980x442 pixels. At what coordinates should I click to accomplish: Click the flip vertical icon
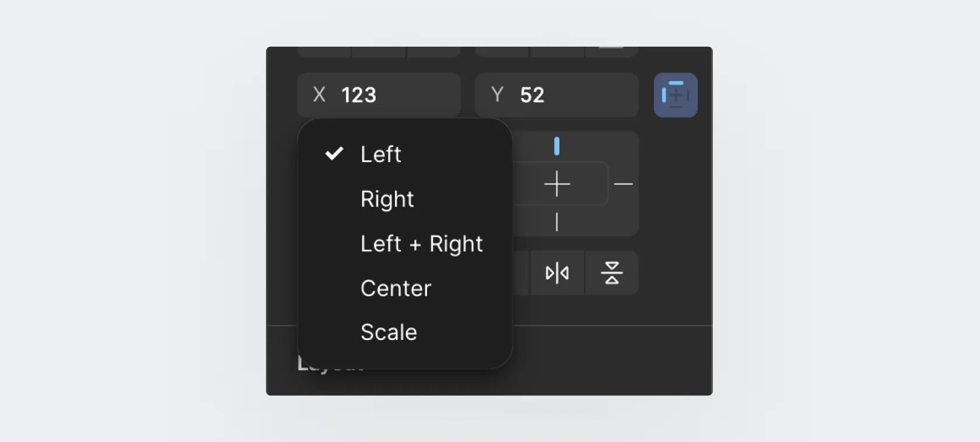[x=611, y=273]
